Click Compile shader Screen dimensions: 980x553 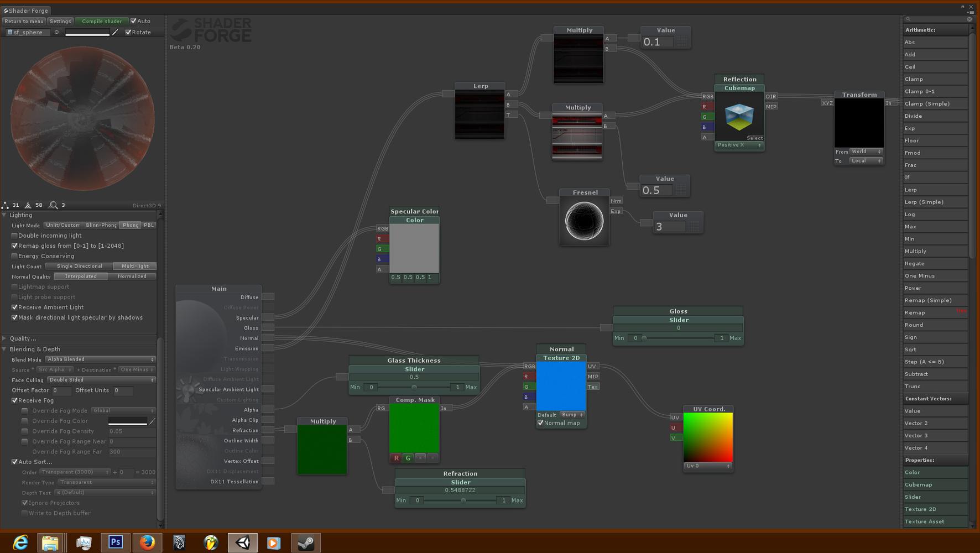(x=102, y=21)
